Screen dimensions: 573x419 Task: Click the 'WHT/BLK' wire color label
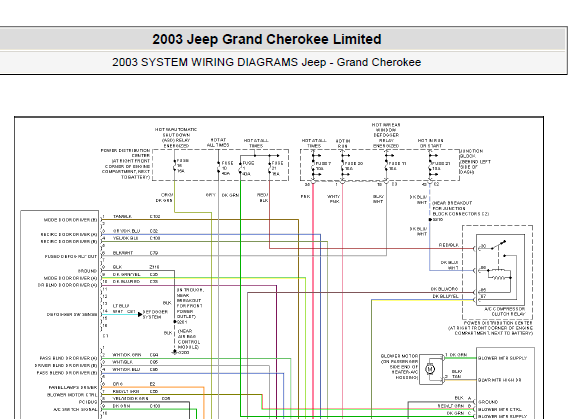tap(122, 362)
